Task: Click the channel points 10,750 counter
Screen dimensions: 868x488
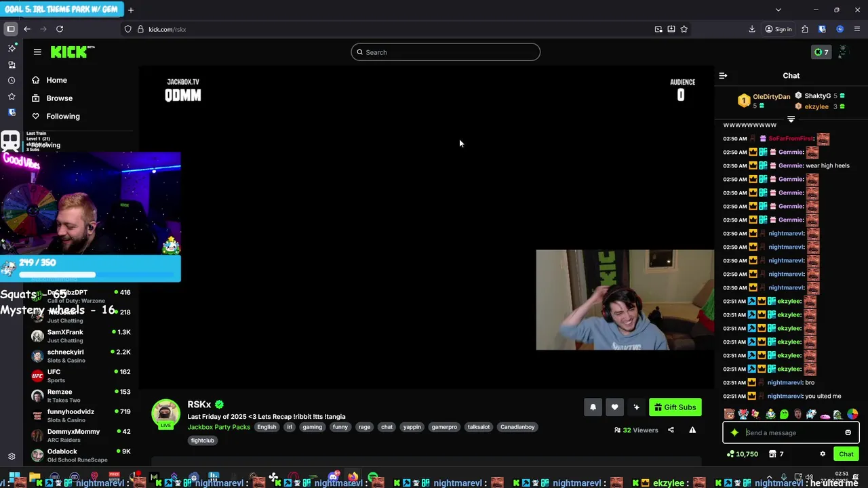Action: point(742,454)
